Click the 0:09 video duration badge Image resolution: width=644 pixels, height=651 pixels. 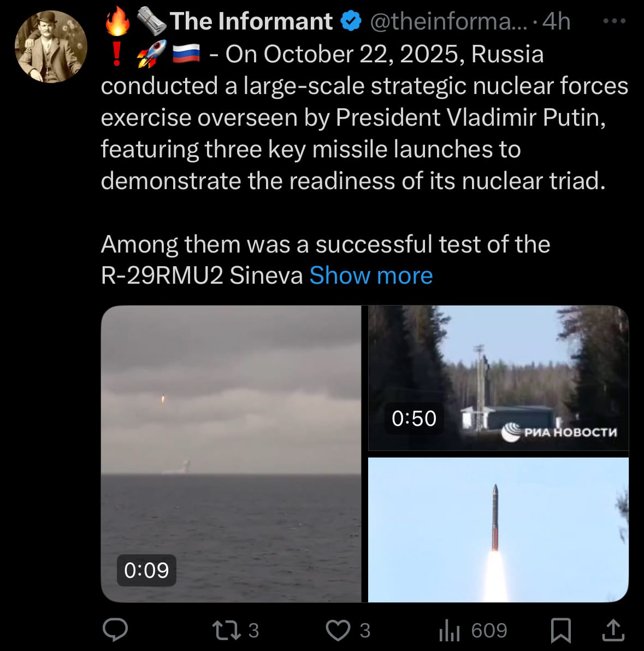click(146, 571)
